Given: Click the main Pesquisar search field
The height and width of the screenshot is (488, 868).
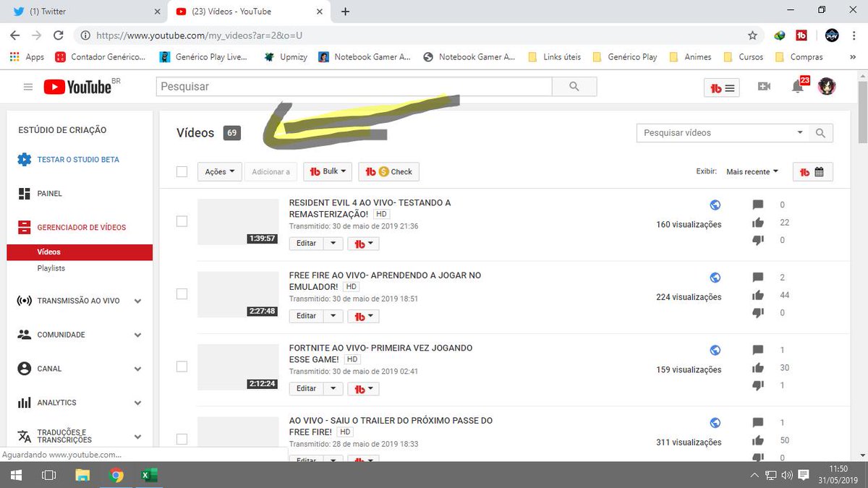Looking at the screenshot, I should coord(354,87).
